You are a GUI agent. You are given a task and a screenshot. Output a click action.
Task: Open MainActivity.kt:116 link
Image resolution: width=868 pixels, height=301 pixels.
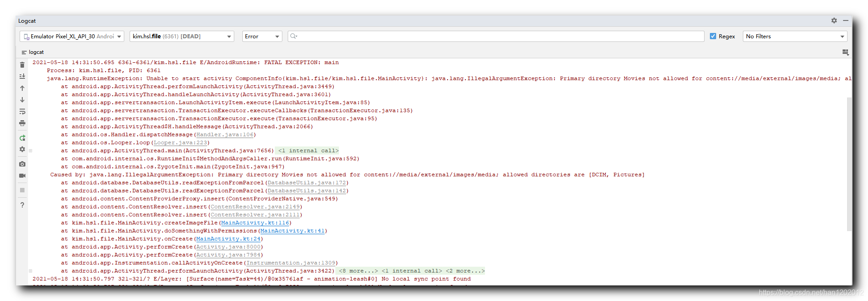pyautogui.click(x=255, y=223)
